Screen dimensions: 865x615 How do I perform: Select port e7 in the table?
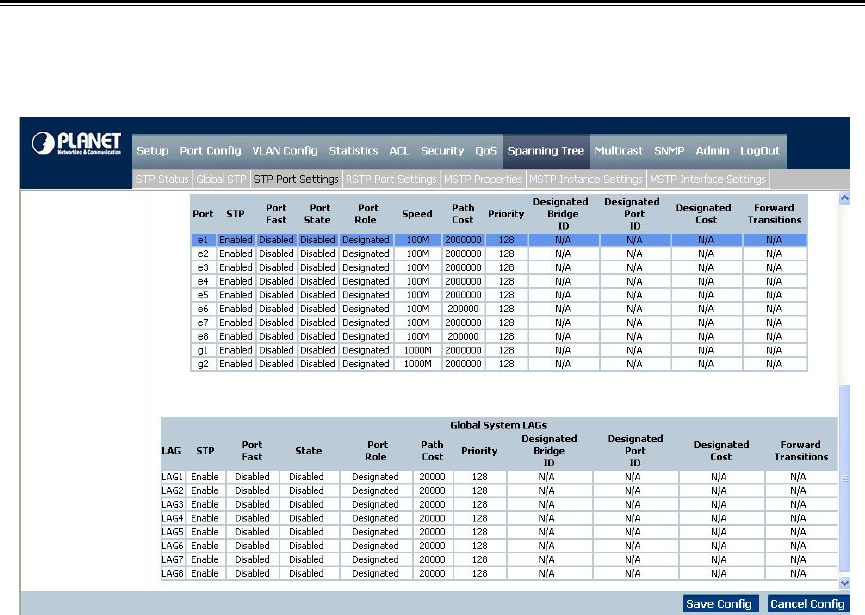pyautogui.click(x=203, y=323)
